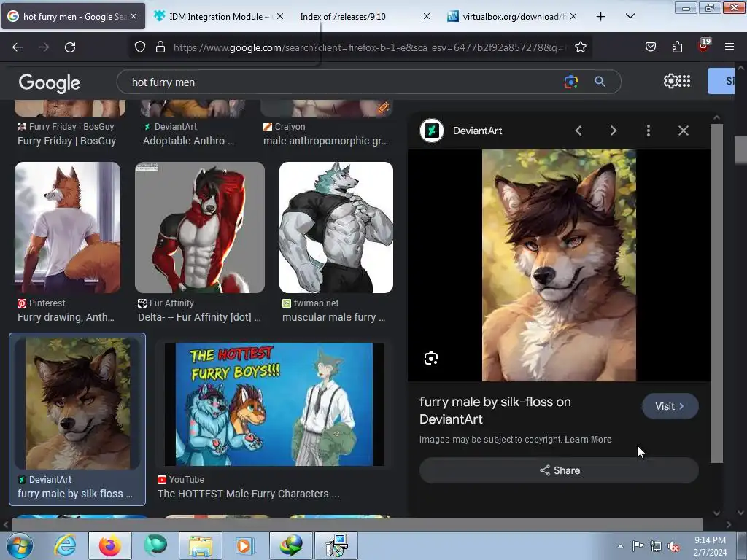Click the large preview image
747x560 pixels.
(x=559, y=265)
